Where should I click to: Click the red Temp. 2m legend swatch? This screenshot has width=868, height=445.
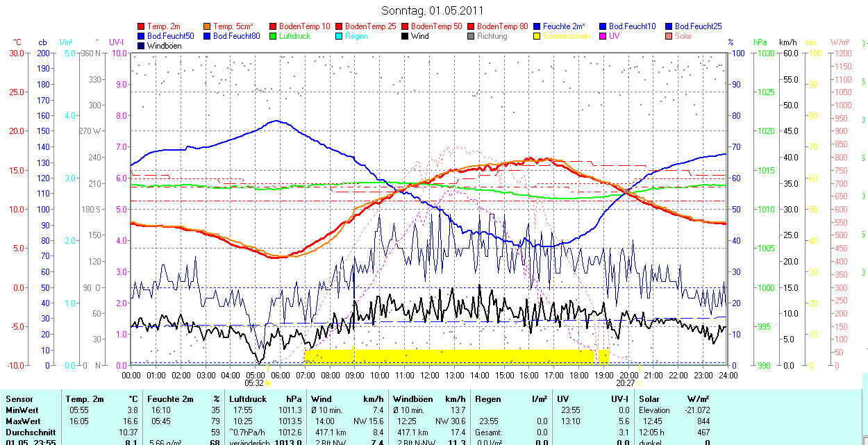point(142,26)
